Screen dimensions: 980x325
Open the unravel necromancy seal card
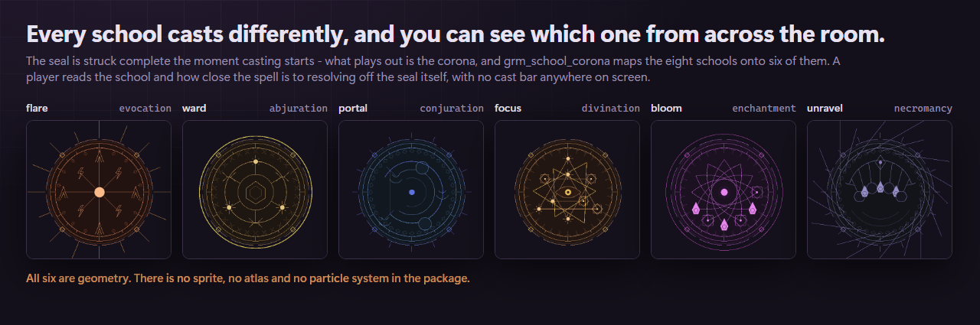[x=880, y=190]
